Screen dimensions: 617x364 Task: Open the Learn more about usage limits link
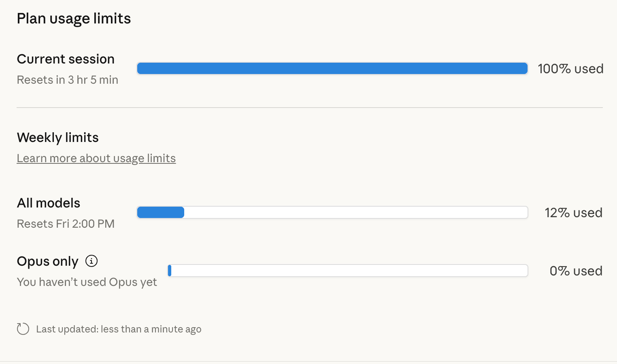pos(96,158)
